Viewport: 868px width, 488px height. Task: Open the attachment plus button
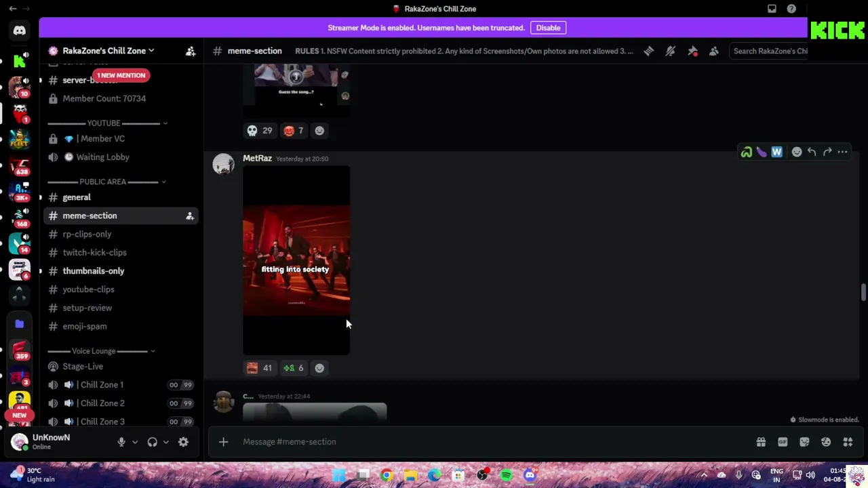(x=223, y=442)
